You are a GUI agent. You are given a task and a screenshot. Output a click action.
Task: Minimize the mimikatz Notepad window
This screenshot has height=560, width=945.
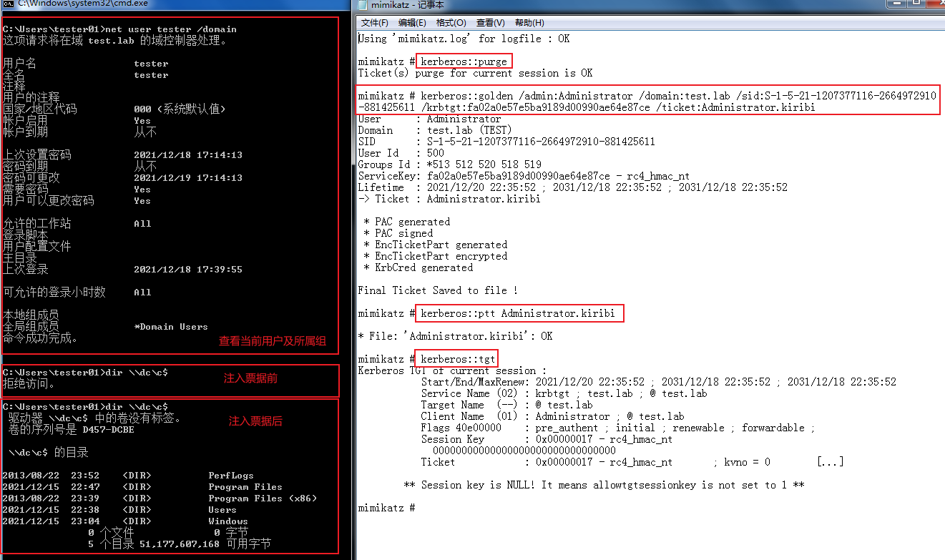pyautogui.click(x=896, y=4)
